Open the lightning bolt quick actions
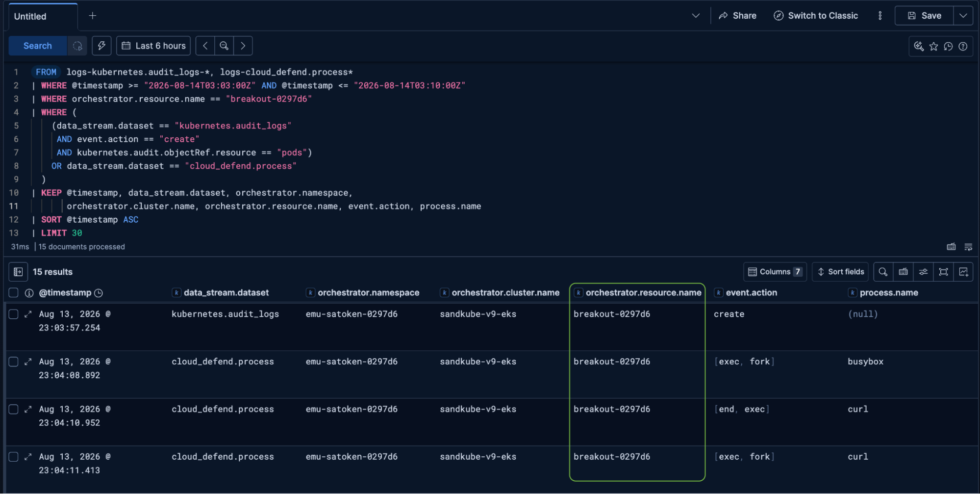 [101, 46]
